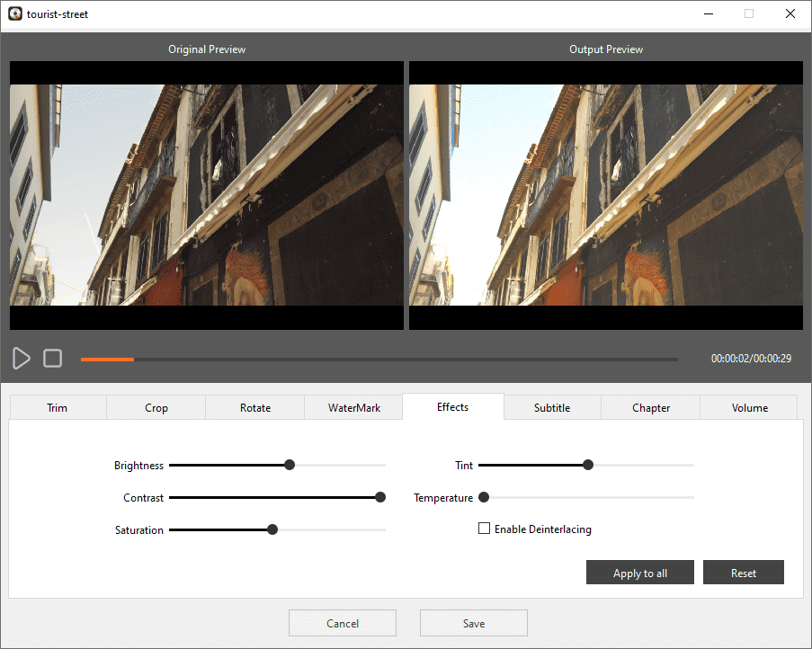812x649 pixels.
Task: Click the app logo in title bar
Action: (14, 14)
